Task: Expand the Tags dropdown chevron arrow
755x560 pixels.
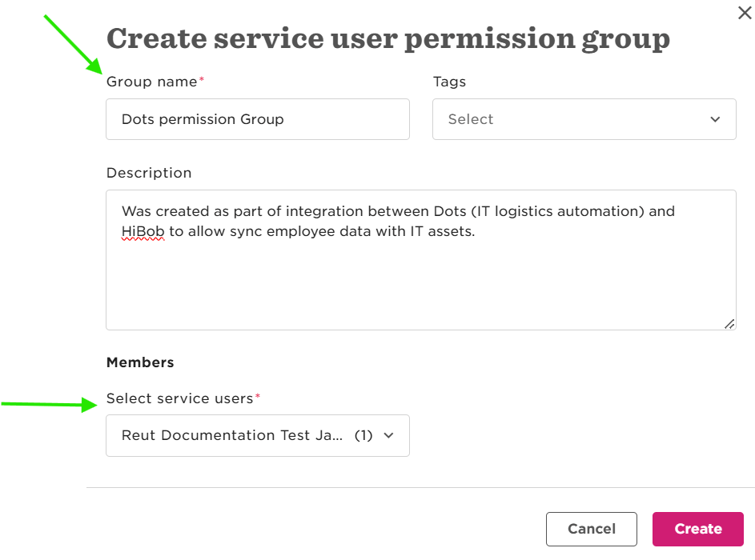Action: pos(715,119)
